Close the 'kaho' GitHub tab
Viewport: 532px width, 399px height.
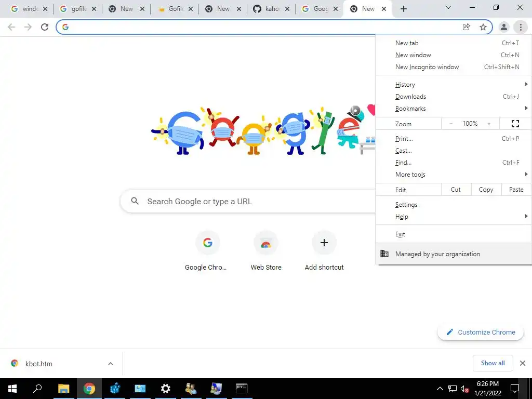point(287,9)
